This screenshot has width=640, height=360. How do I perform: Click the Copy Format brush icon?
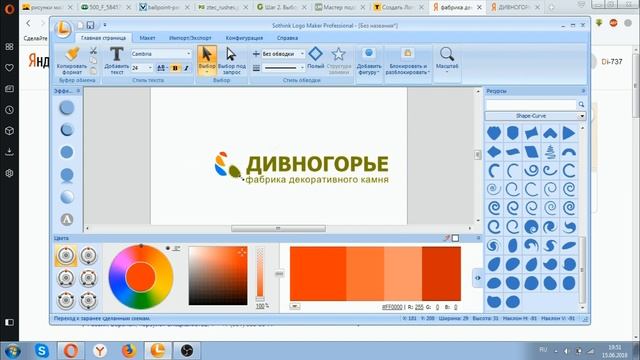73,53
